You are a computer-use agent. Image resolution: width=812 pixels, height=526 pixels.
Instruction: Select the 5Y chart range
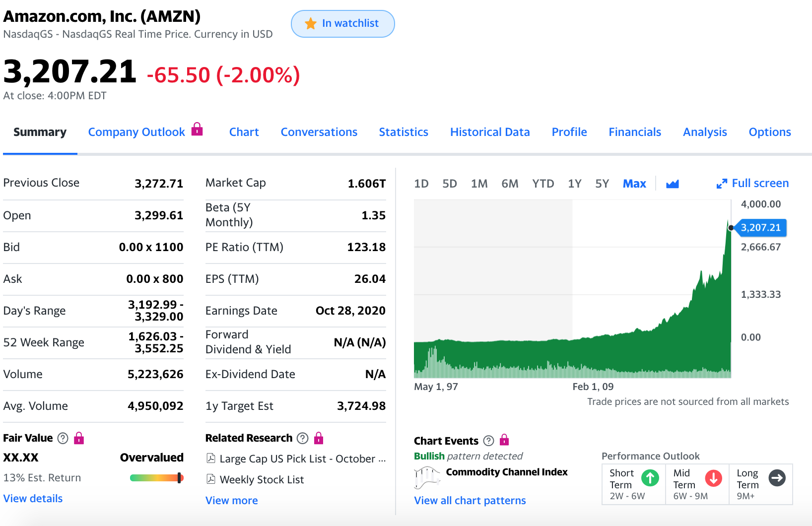pyautogui.click(x=602, y=184)
